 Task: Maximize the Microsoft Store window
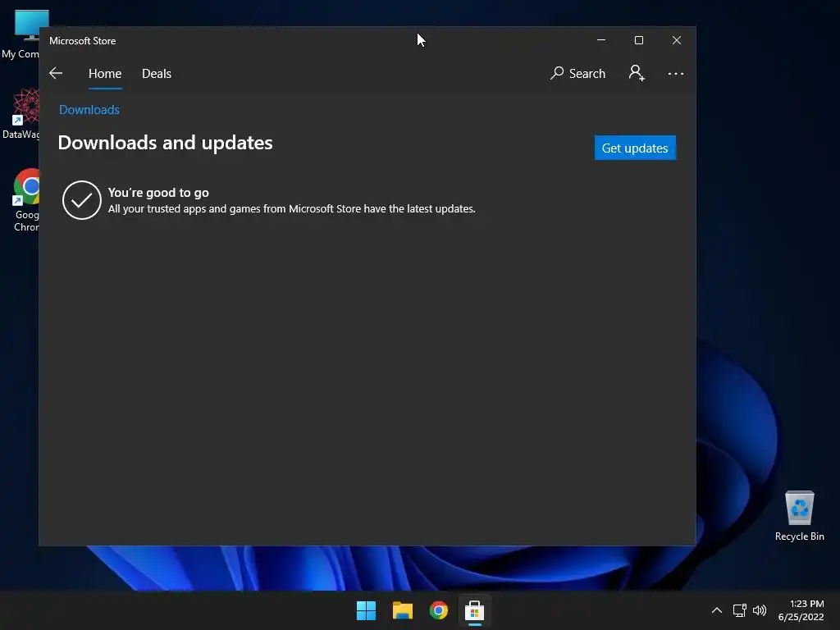[x=638, y=40]
